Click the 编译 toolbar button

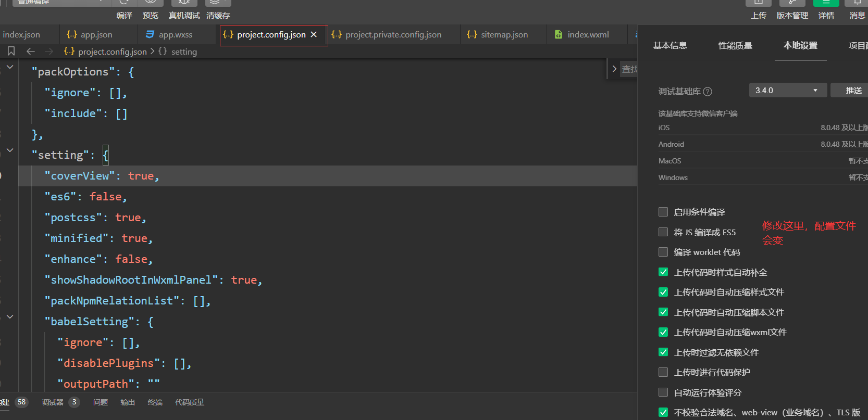coord(125,15)
